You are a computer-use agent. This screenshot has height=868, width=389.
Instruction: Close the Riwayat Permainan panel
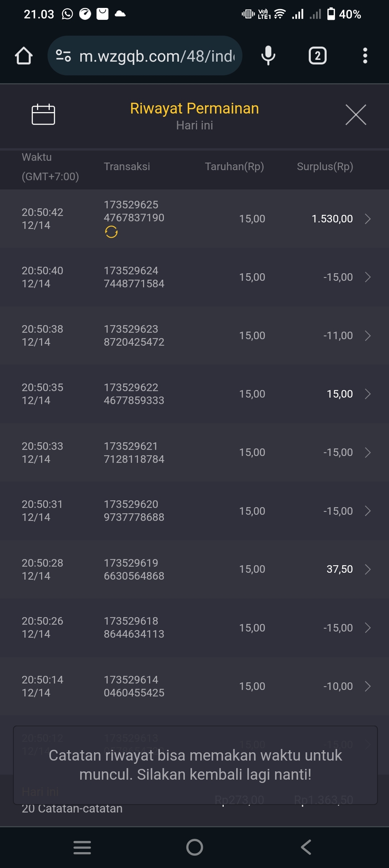point(356,115)
